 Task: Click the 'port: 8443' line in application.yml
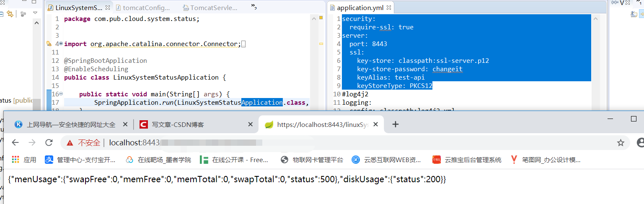click(368, 44)
